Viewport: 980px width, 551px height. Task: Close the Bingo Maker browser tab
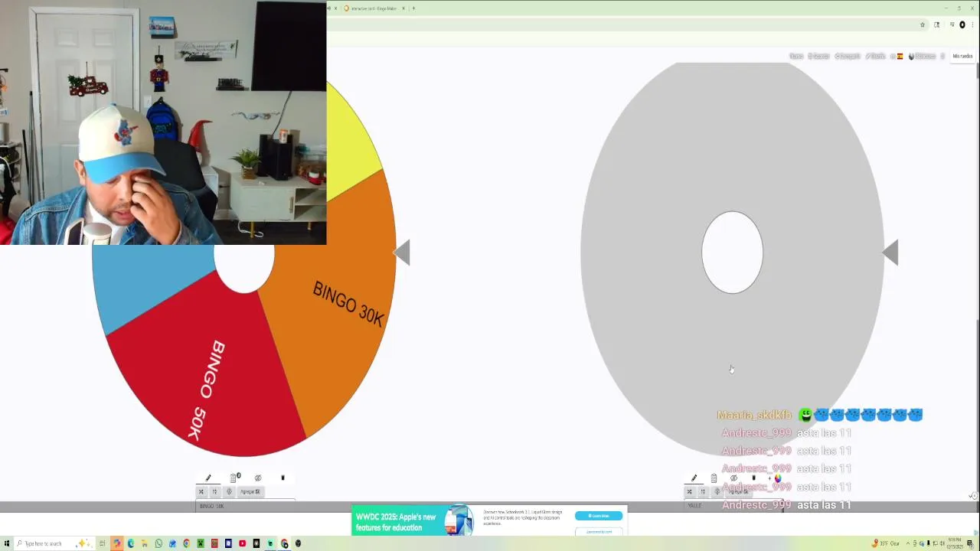403,8
